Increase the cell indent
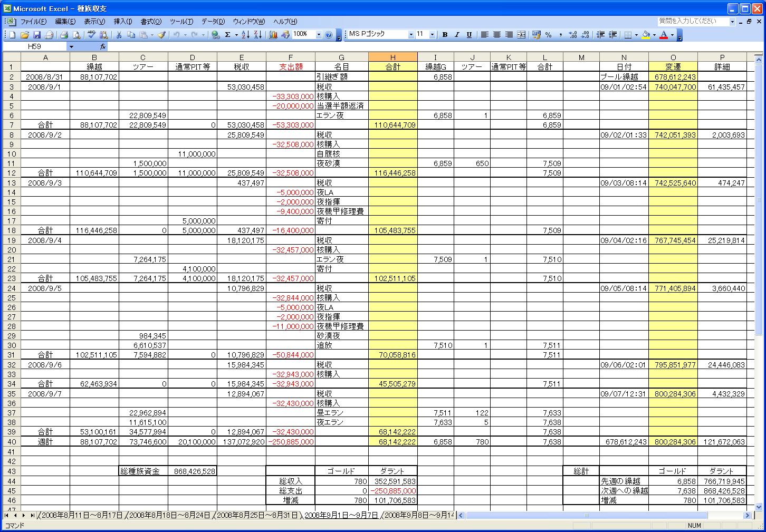766x532 pixels. 612,35
